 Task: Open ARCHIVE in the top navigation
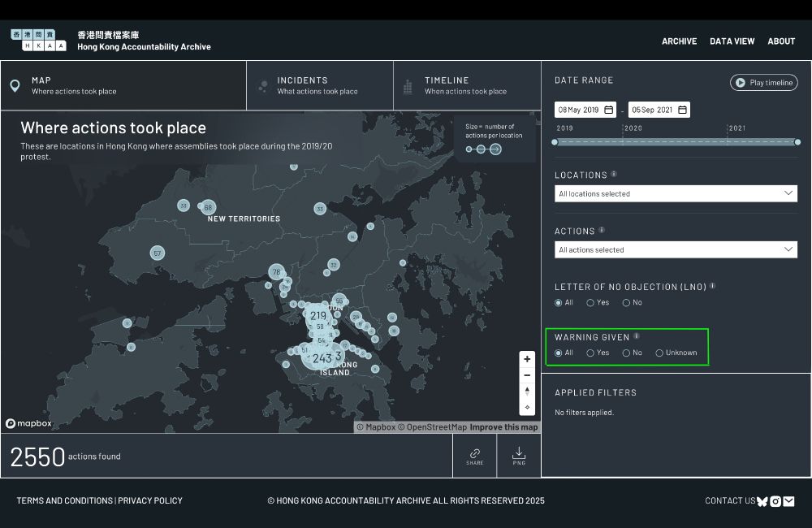pyautogui.click(x=679, y=41)
